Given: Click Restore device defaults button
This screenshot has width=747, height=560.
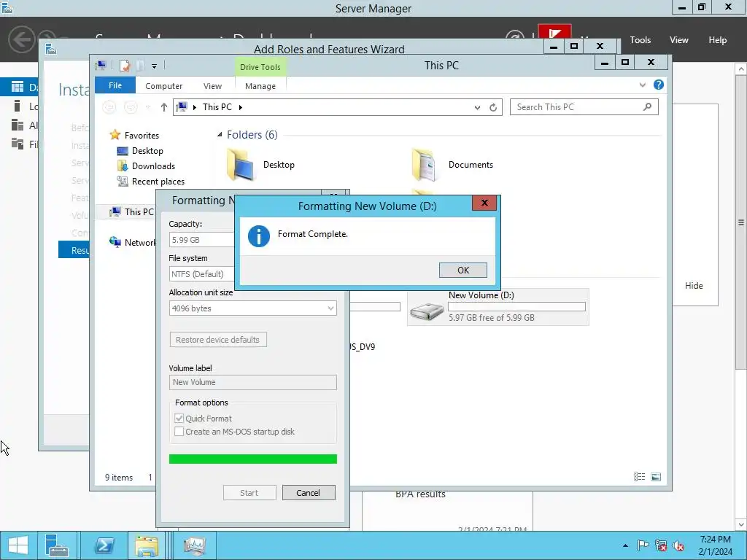Looking at the screenshot, I should [217, 340].
